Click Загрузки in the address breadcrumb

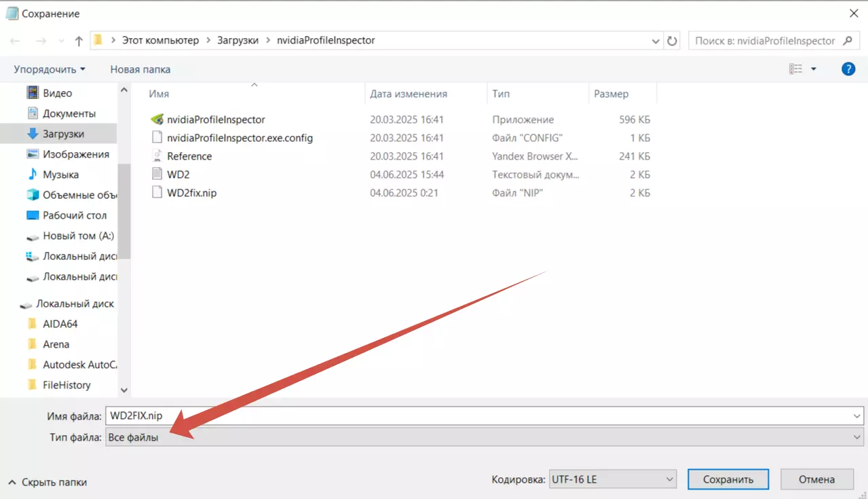(x=238, y=41)
